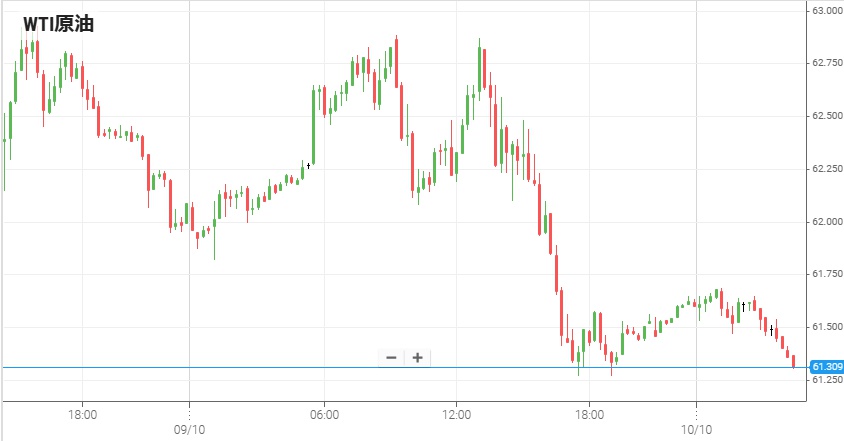Viewport: 844px width, 441px height.
Task: Click the 61.750 price axis label
Action: coord(825,274)
